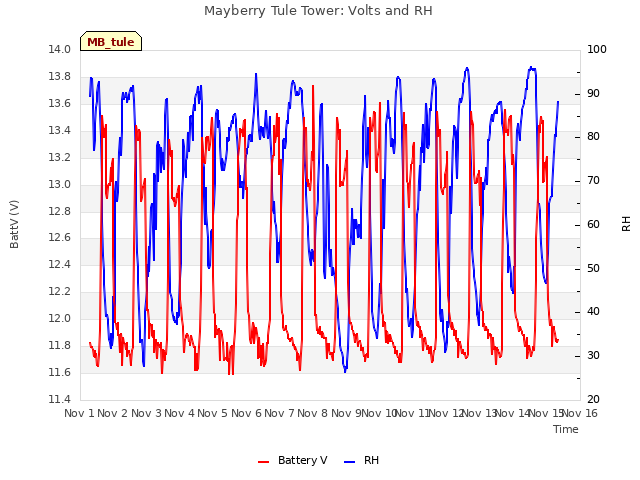
Task: Click the MB_tule label box
Action: pos(111,41)
